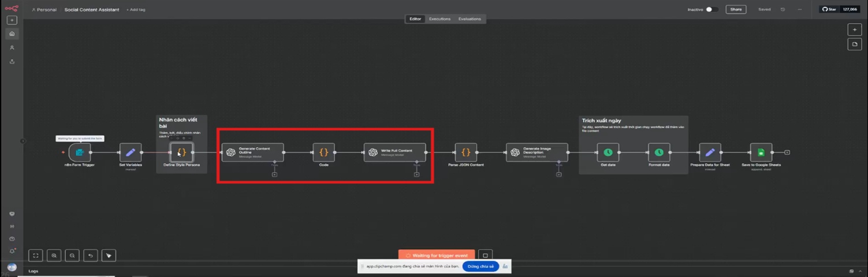Open the home icon in the left sidebar
868x277 pixels.
point(12,34)
